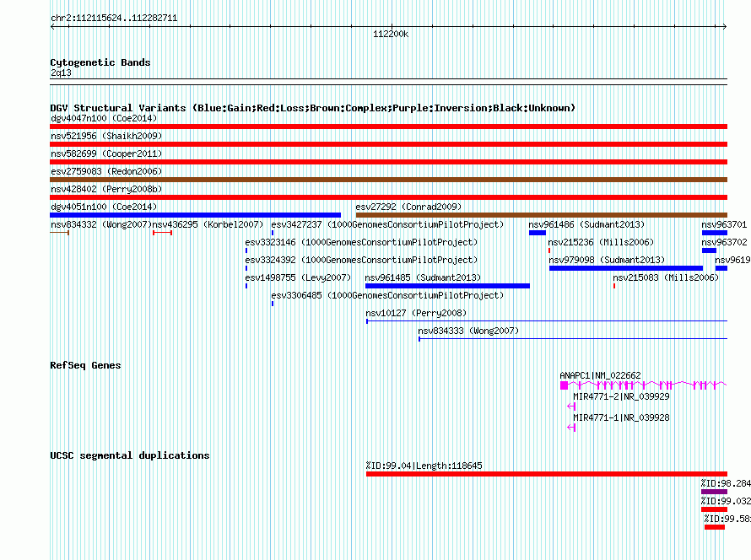Click the MIR4771-1 magenta arrow glyph
This screenshot has width=751, height=560.
coord(571,428)
